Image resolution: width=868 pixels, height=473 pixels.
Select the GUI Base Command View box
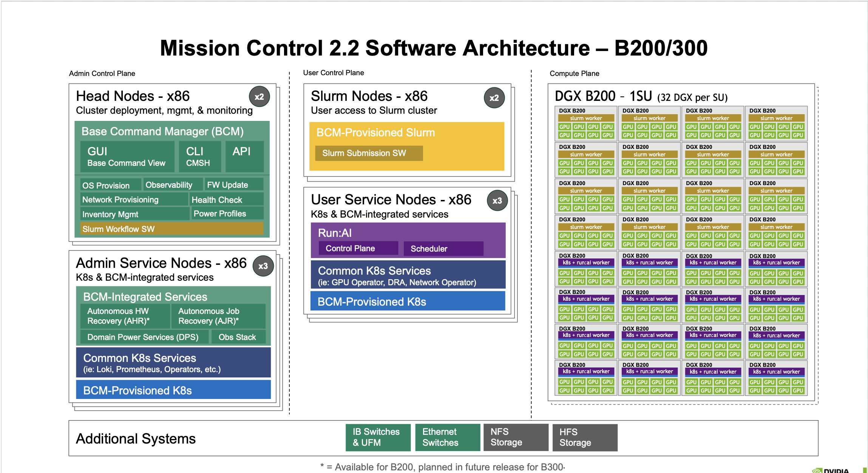(127, 156)
